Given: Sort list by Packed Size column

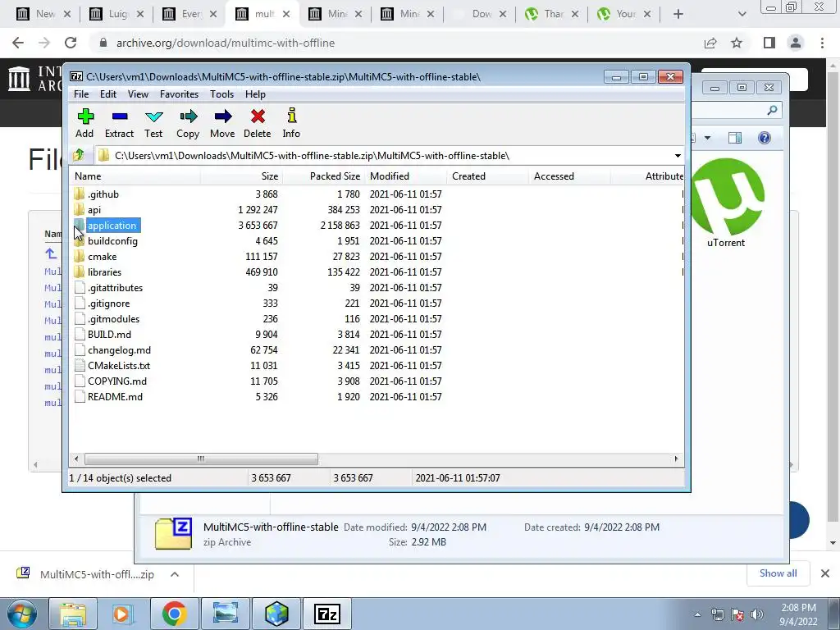Looking at the screenshot, I should (x=323, y=176).
